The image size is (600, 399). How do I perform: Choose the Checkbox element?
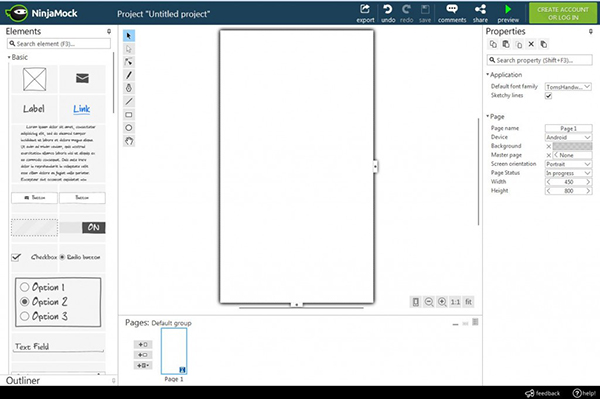34,257
